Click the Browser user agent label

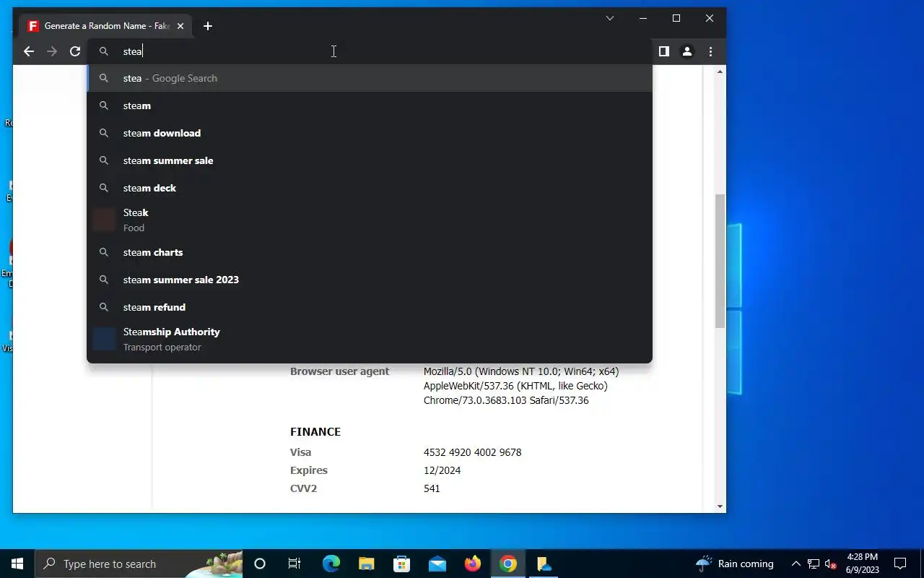coord(339,371)
